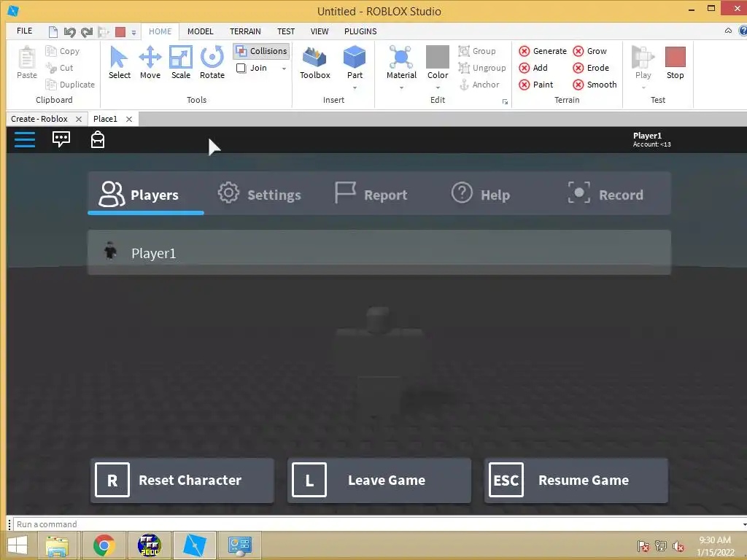747x560 pixels.
Task: Open the FILE menu
Action: [x=24, y=31]
